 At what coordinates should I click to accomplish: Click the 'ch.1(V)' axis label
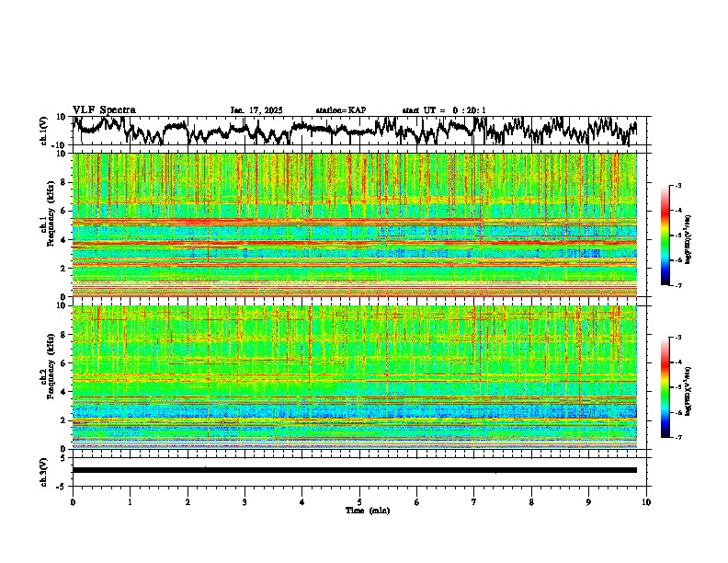(44, 131)
